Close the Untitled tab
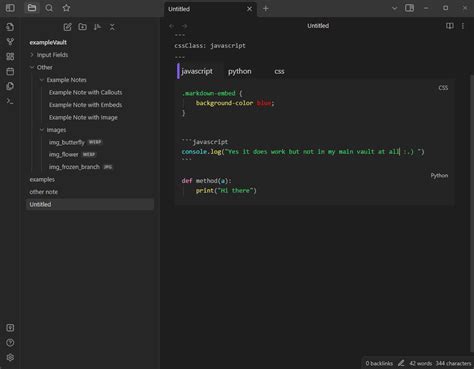Screen dimensions: 474x369 [x=249, y=9]
